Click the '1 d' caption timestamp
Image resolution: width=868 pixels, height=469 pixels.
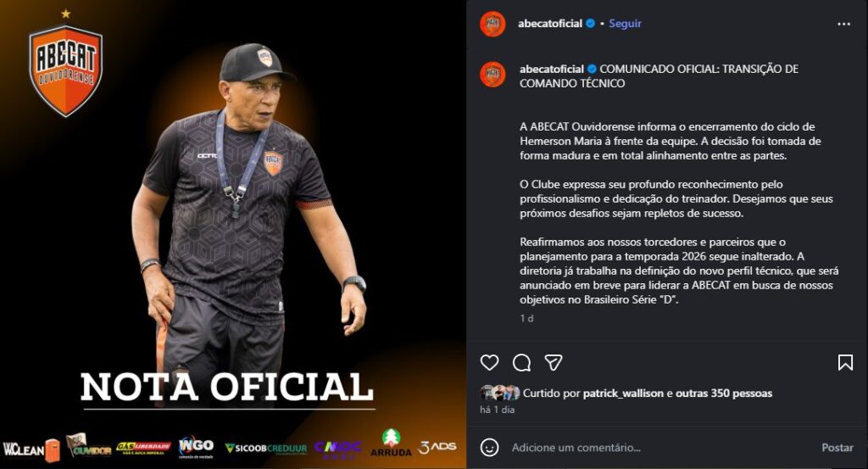click(526, 318)
